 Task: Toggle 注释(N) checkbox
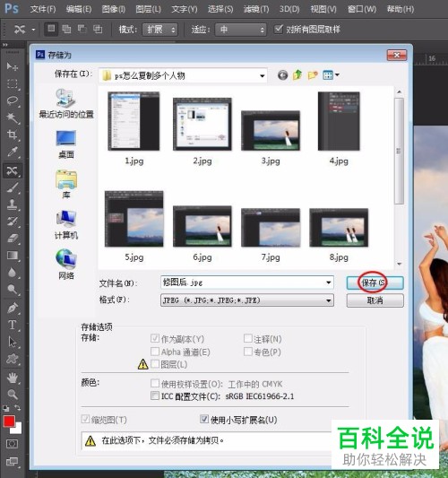click(248, 338)
